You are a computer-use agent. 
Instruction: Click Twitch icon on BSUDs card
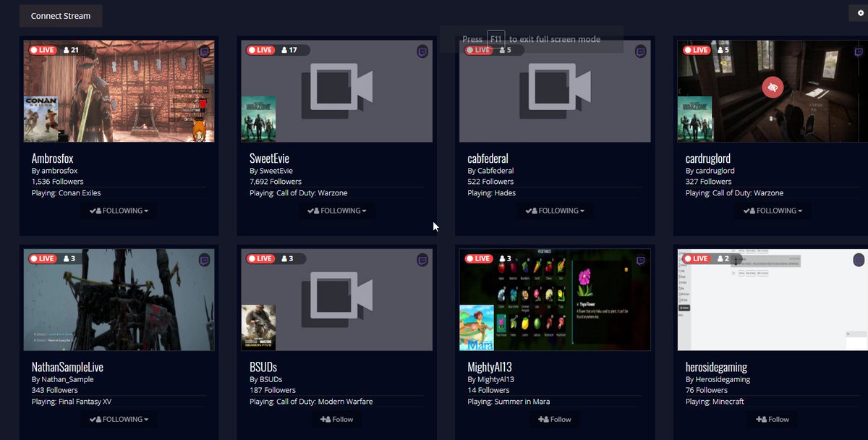pyautogui.click(x=422, y=260)
